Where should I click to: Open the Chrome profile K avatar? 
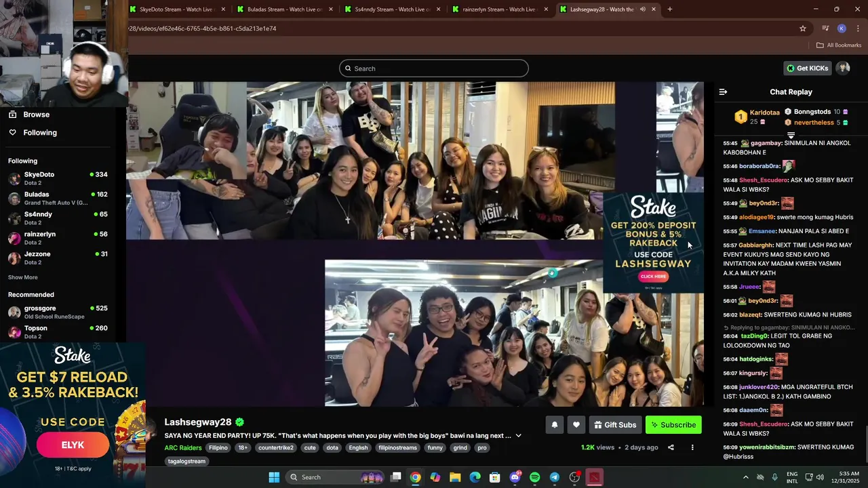842,28
